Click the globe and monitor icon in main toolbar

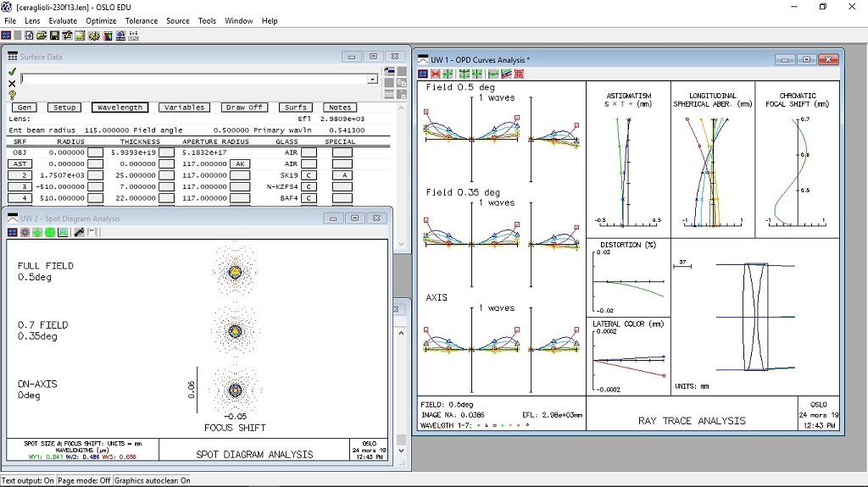pyautogui.click(x=120, y=36)
